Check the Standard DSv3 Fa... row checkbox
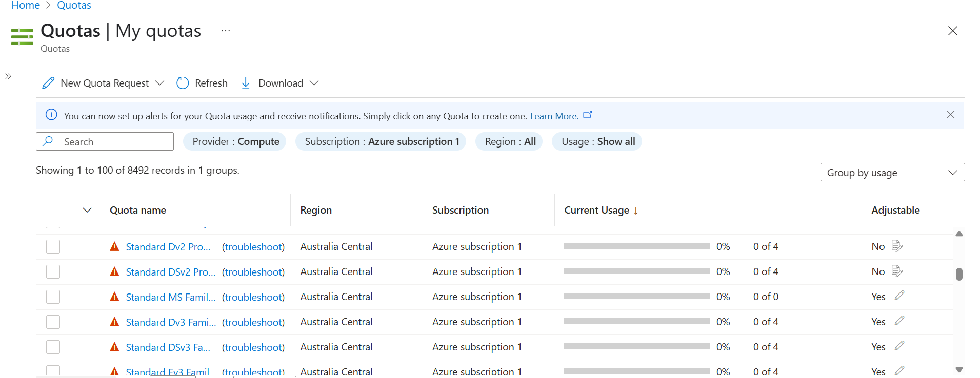 [53, 347]
